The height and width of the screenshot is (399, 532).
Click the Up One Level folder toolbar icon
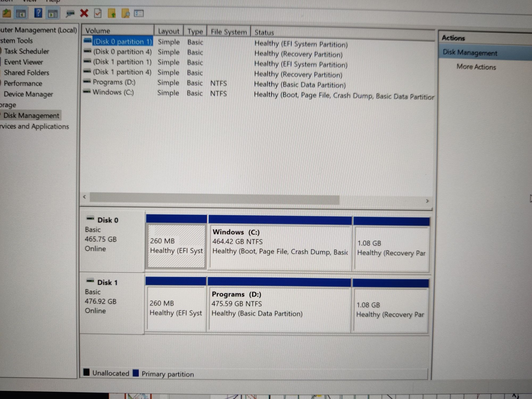(x=6, y=13)
